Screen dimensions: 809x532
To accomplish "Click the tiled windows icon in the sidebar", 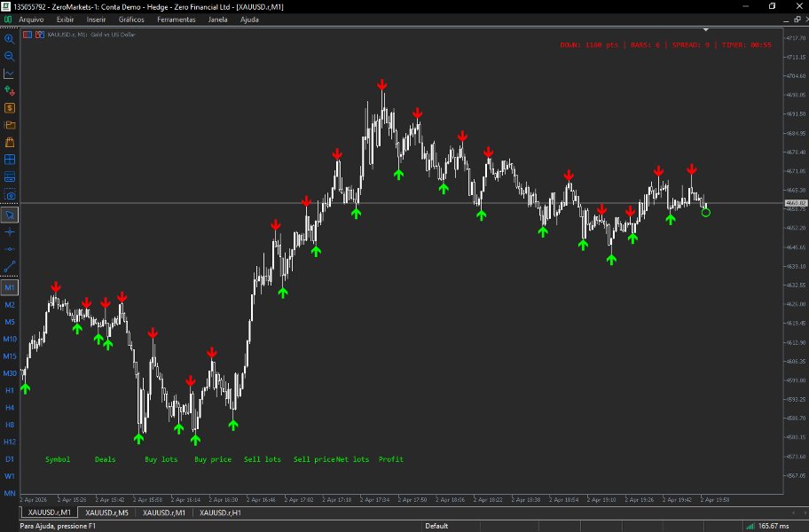I will point(11,160).
